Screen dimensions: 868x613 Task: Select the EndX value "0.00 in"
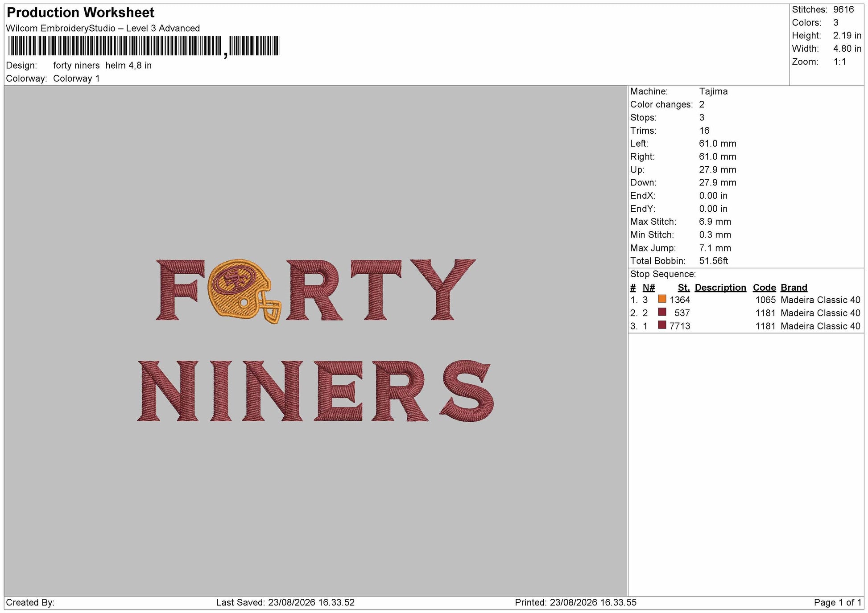(x=713, y=196)
